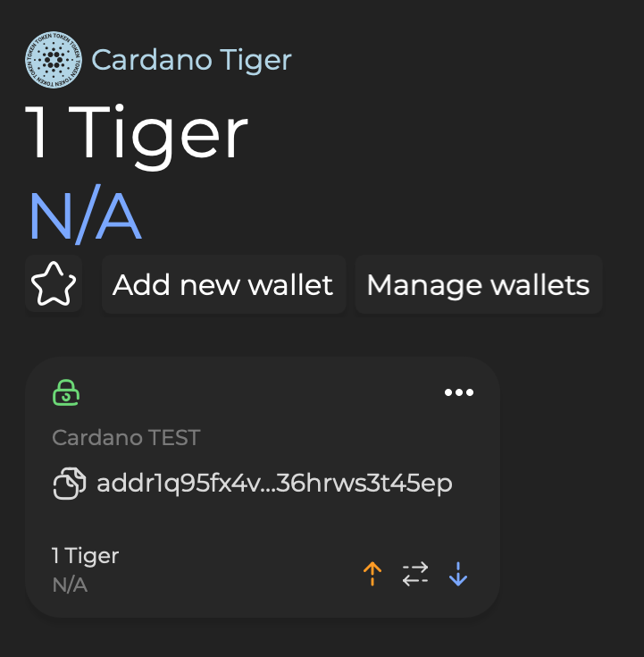Click the Cardano Tiger token logo
This screenshot has height=657, width=644.
click(x=54, y=60)
